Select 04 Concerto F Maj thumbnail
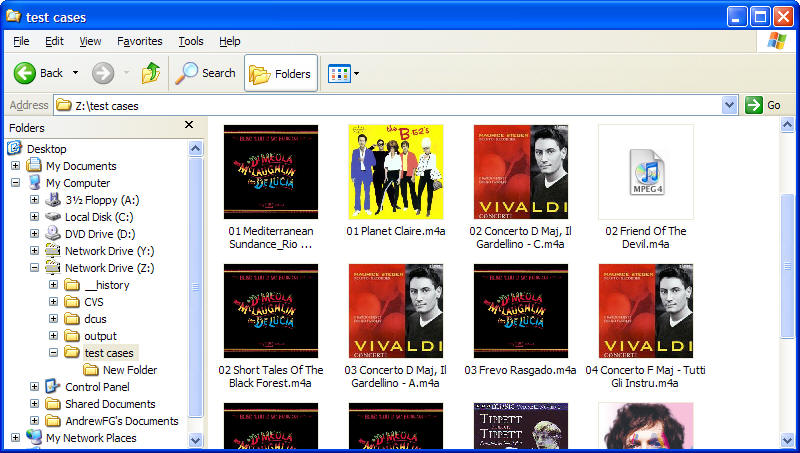Image resolution: width=800 pixels, height=453 pixels. click(x=646, y=311)
